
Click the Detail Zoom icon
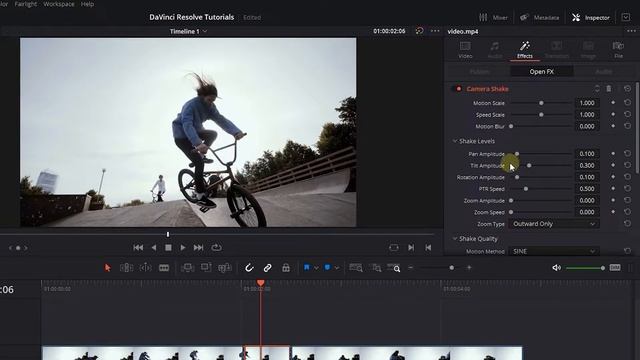tap(376, 268)
